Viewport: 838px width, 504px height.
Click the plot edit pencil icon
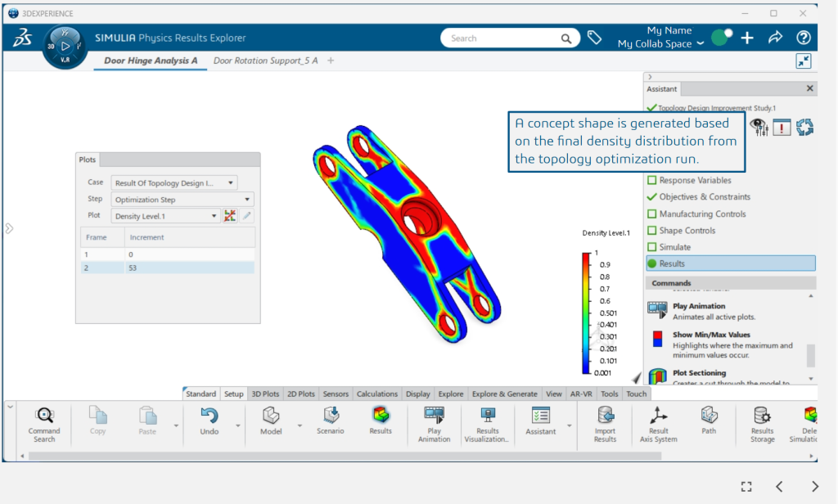point(246,216)
